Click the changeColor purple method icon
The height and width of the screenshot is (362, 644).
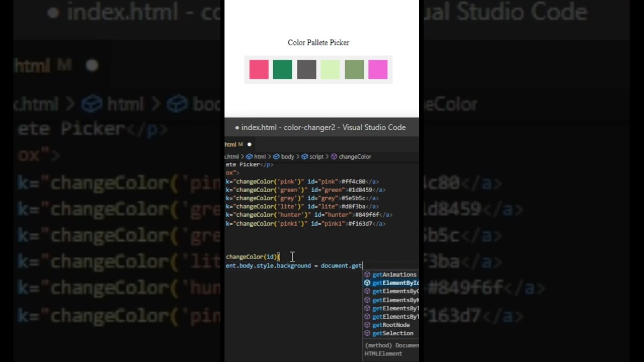pos(334,157)
